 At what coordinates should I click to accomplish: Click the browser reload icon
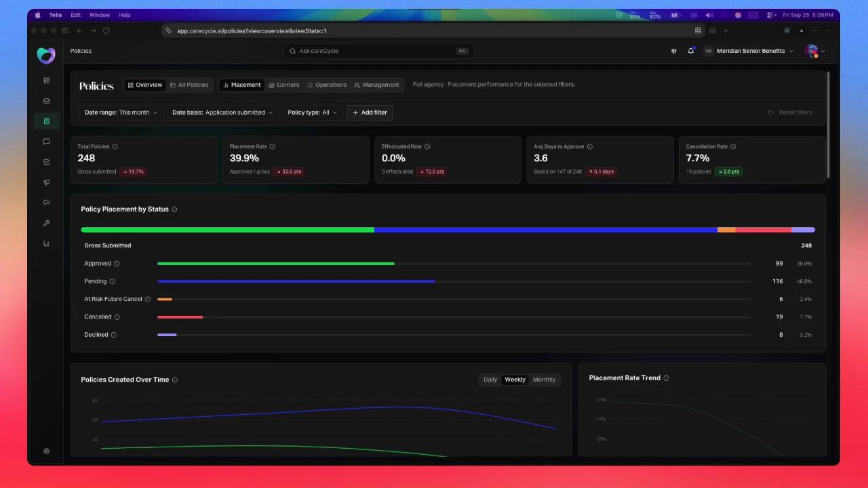click(106, 30)
